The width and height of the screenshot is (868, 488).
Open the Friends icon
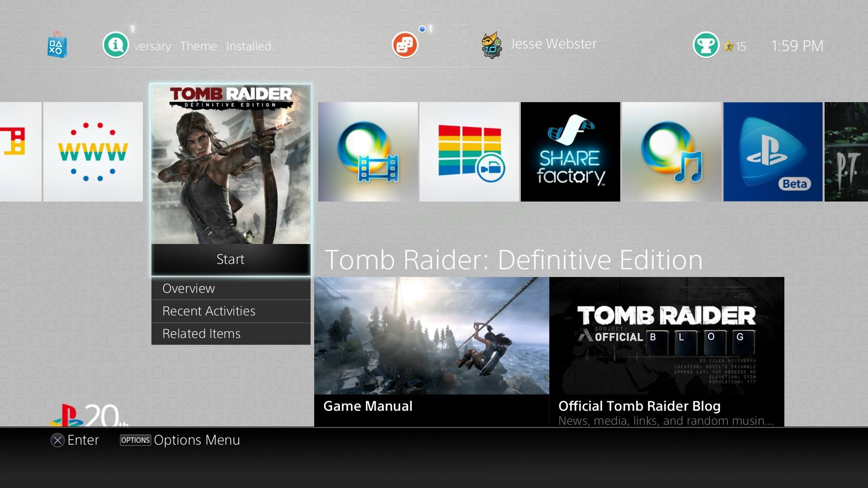click(405, 45)
